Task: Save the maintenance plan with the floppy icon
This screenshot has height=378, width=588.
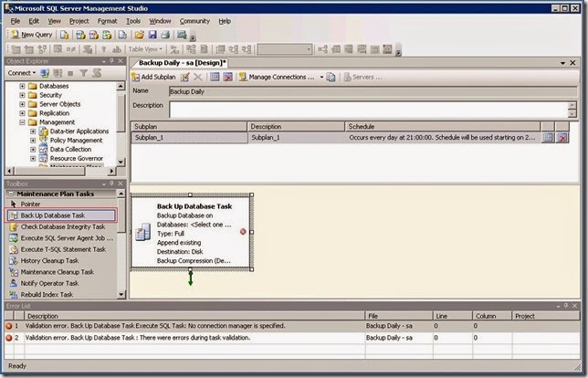Action: (x=152, y=35)
